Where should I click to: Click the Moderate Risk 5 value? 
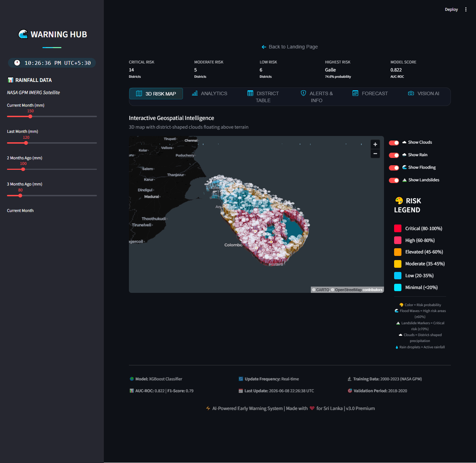195,70
